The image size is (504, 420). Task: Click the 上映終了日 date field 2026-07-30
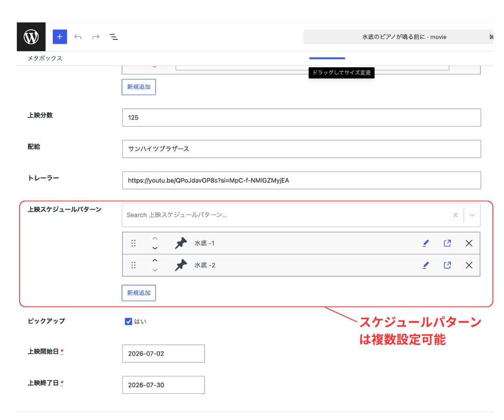click(x=163, y=385)
